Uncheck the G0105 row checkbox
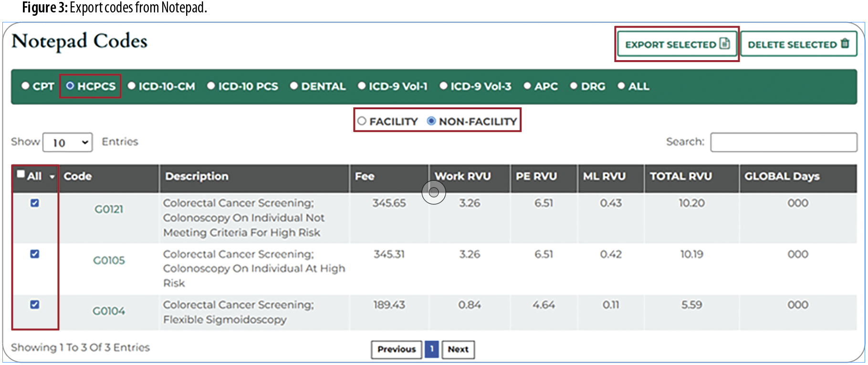The height and width of the screenshot is (365, 868). (35, 254)
